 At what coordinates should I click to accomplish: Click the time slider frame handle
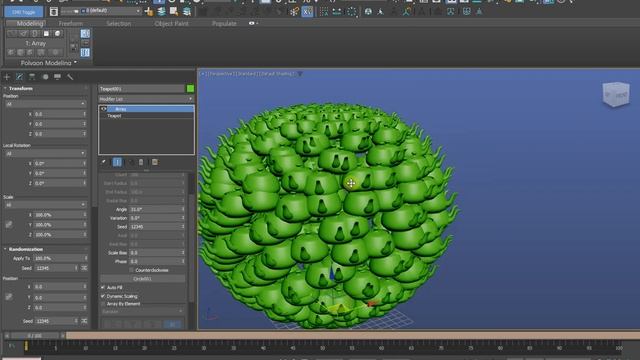pos(35,336)
